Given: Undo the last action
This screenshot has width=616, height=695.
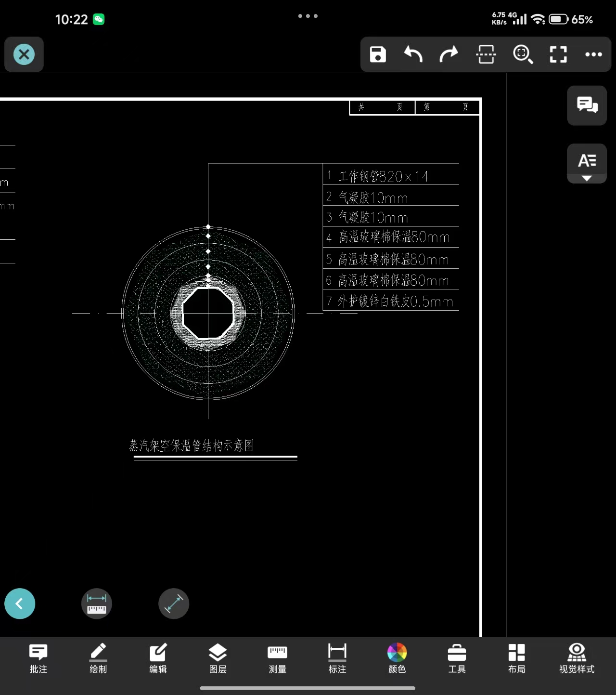Looking at the screenshot, I should [413, 54].
